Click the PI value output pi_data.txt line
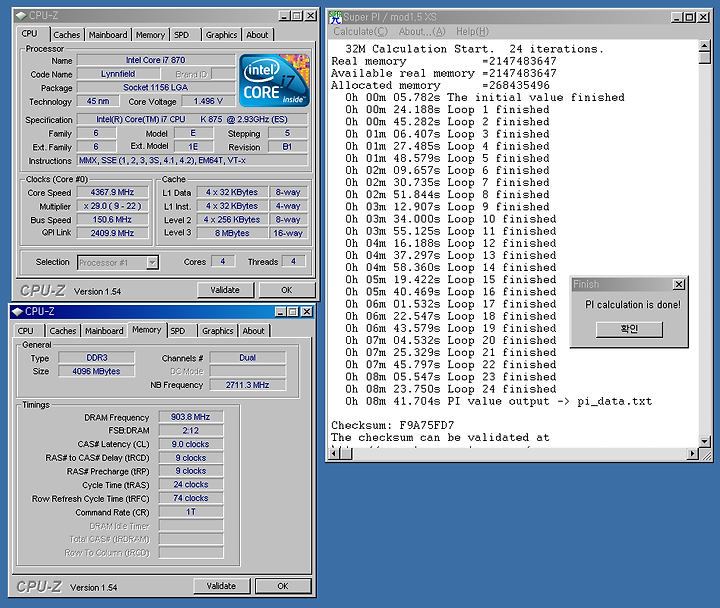The height and width of the screenshot is (608, 720). tap(498, 401)
